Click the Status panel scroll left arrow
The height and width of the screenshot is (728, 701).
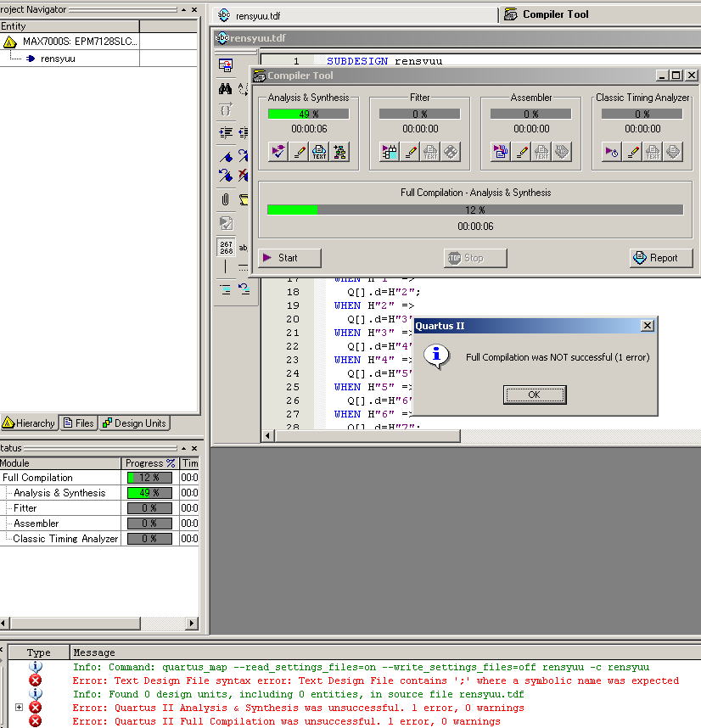pyautogui.click(x=3, y=623)
